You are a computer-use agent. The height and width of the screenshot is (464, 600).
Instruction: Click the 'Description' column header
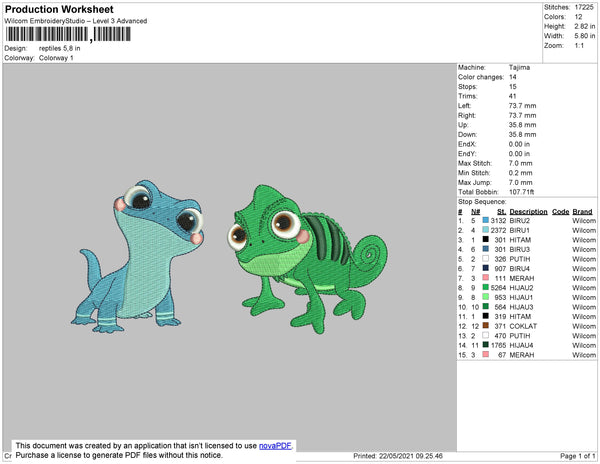point(528,212)
